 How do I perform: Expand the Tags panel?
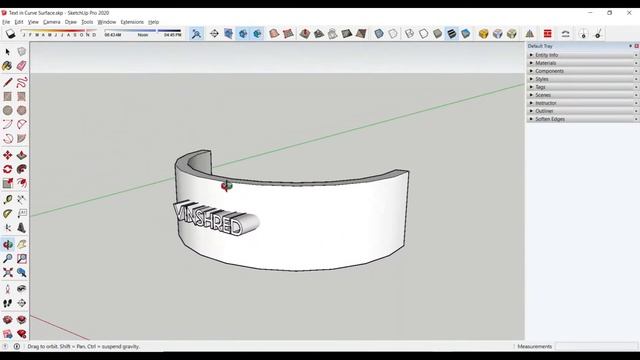[x=582, y=87]
